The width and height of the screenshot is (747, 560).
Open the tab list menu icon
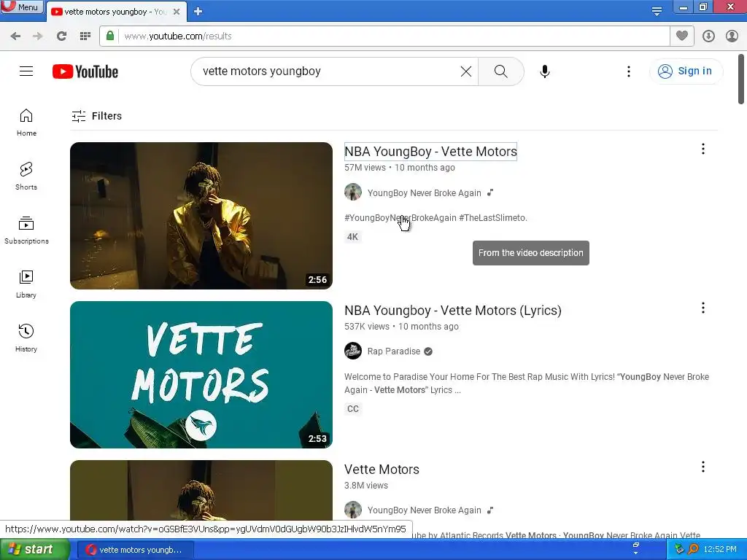[x=657, y=11]
